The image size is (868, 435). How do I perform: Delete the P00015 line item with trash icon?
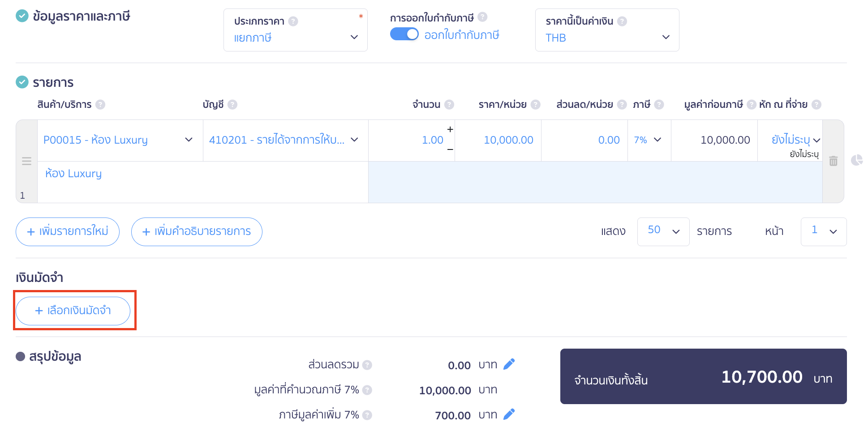click(x=834, y=161)
